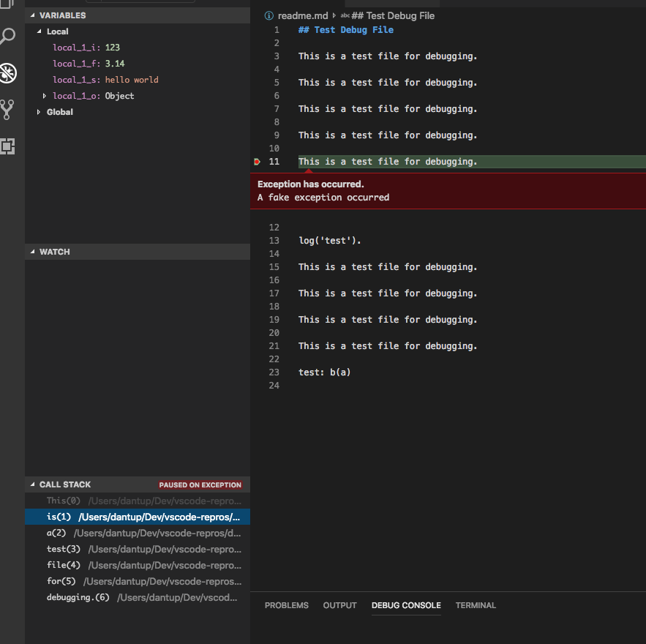Screen dimensions: 646x644
Task: Click the red breakpoint dot on line 11
Action: [257, 161]
